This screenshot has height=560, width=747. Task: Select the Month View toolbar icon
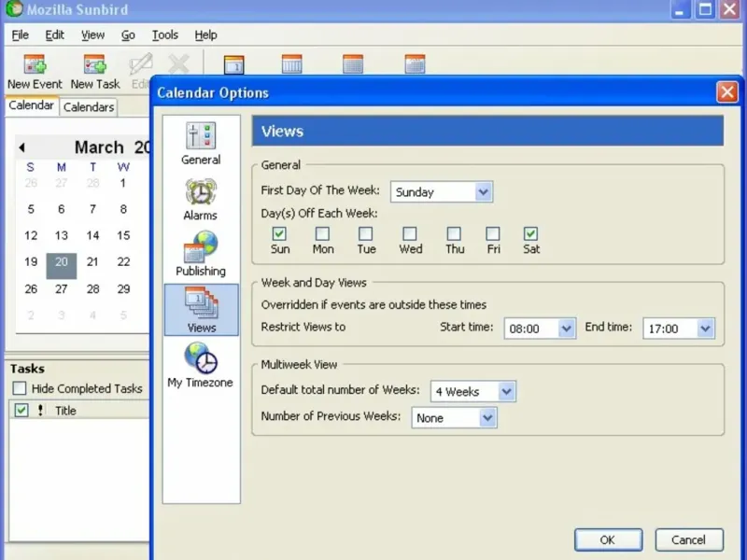click(x=415, y=64)
